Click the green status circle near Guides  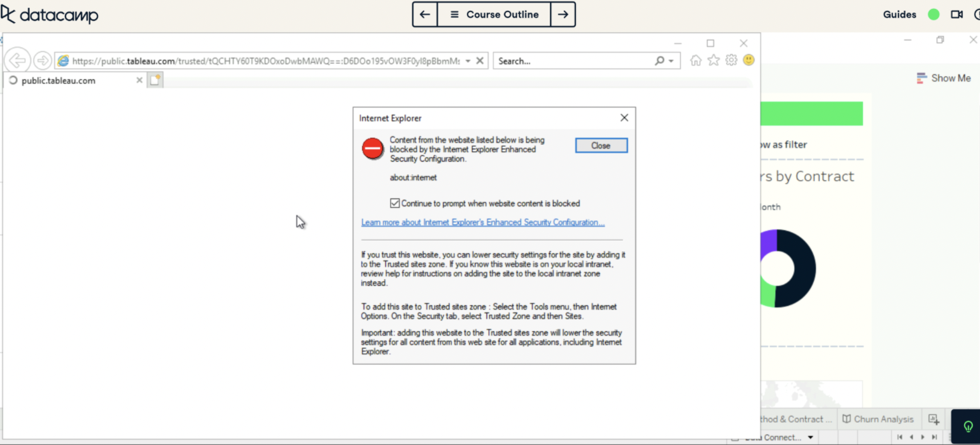tap(934, 15)
